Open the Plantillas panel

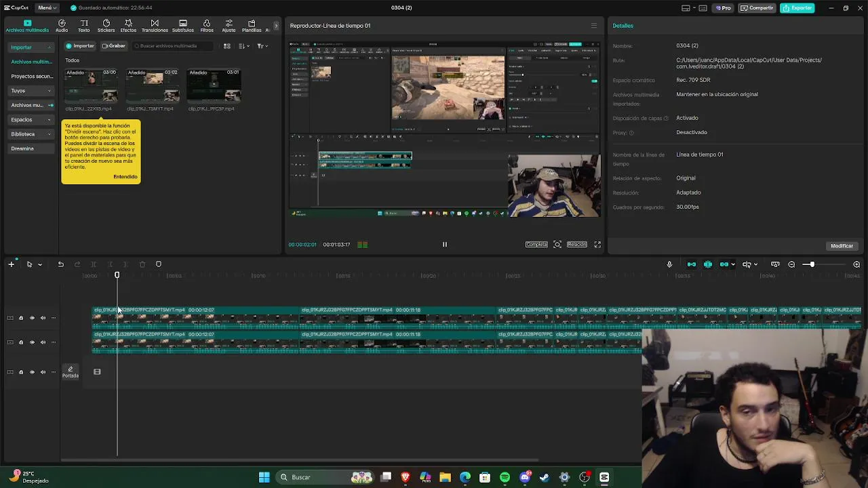pyautogui.click(x=252, y=26)
